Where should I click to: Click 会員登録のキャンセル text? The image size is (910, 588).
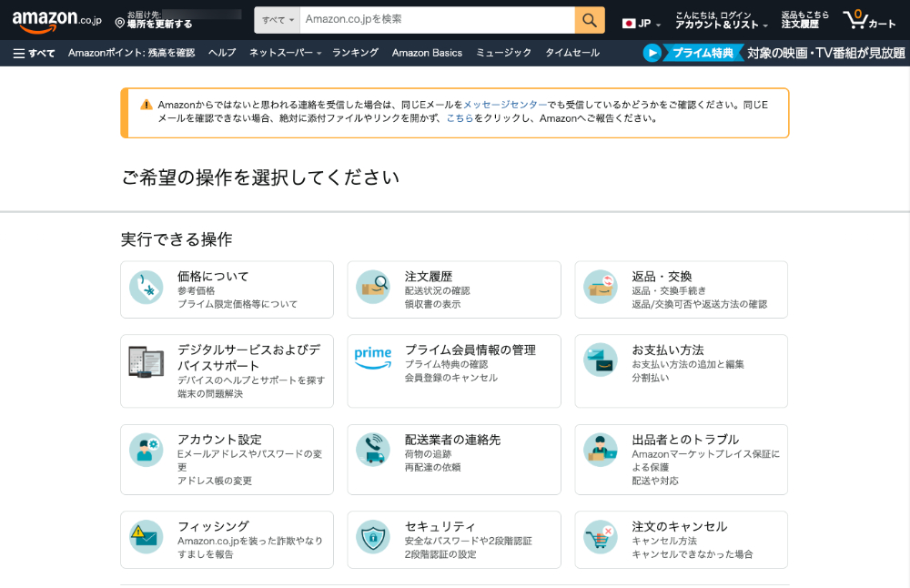[451, 378]
